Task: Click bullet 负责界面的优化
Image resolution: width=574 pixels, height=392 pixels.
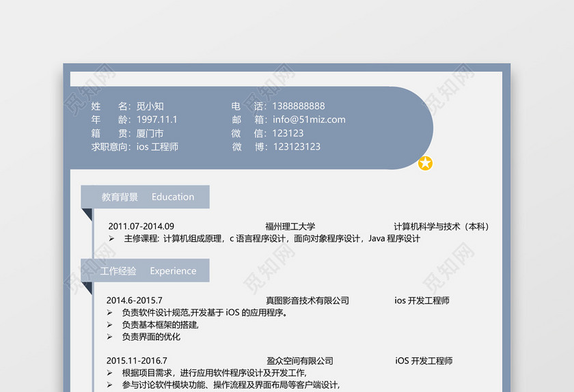Action: click(151, 337)
